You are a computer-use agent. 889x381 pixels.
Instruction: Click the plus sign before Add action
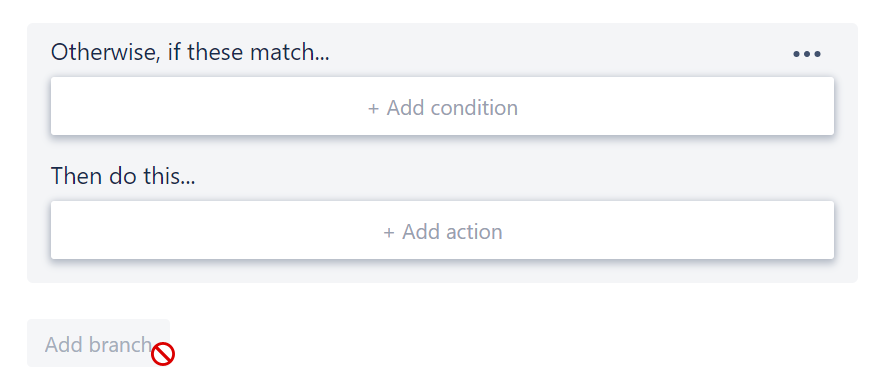coord(389,232)
